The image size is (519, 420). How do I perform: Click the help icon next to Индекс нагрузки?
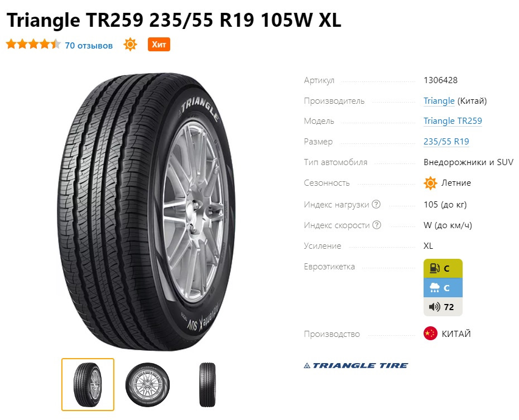[376, 204]
